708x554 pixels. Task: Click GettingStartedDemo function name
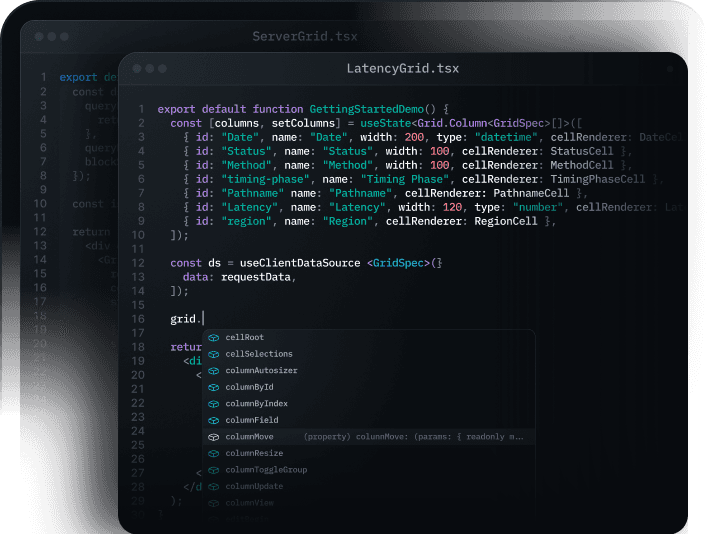367,109
